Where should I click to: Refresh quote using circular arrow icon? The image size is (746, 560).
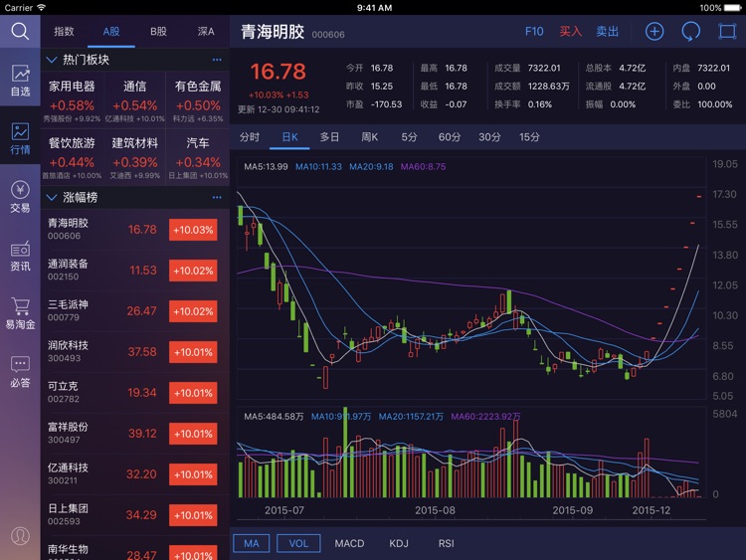point(691,32)
